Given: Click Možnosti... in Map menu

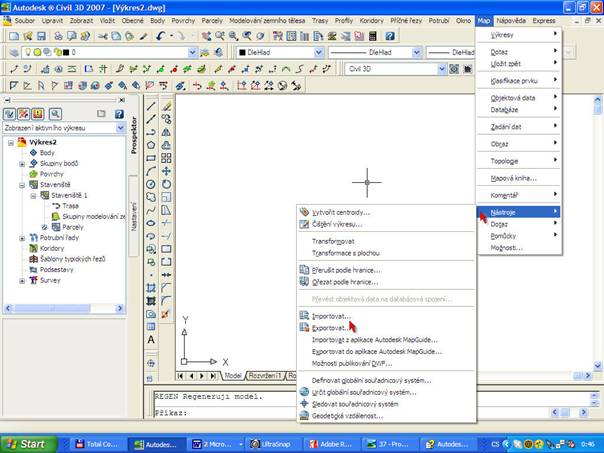Looking at the screenshot, I should tap(518, 248).
